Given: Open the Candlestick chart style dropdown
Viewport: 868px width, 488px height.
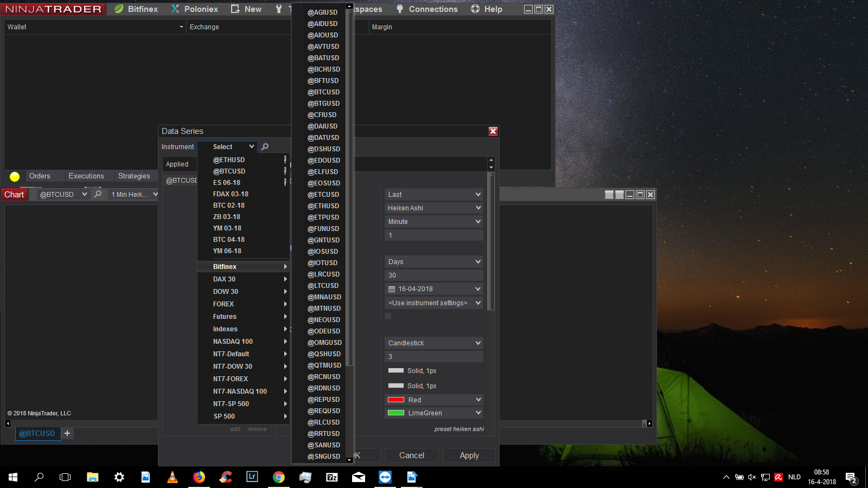Looking at the screenshot, I should (433, 343).
